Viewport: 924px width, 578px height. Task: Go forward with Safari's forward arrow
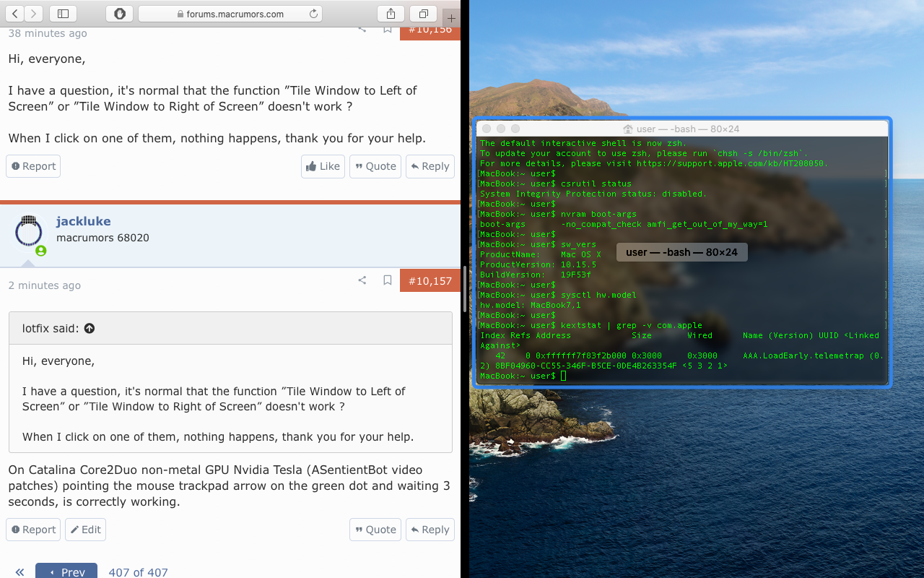click(x=34, y=14)
